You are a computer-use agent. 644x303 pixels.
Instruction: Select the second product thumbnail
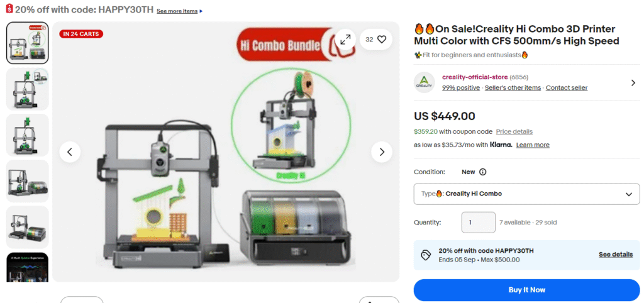[28, 89]
